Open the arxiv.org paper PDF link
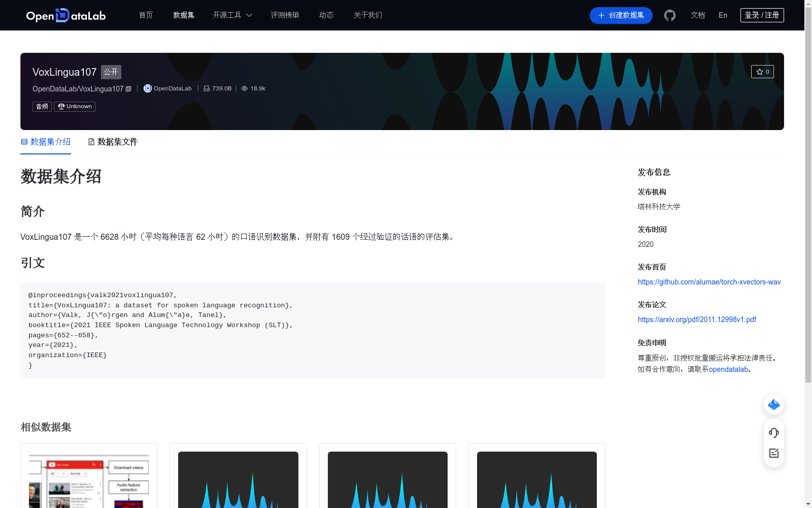This screenshot has height=508, width=812. pos(697,320)
